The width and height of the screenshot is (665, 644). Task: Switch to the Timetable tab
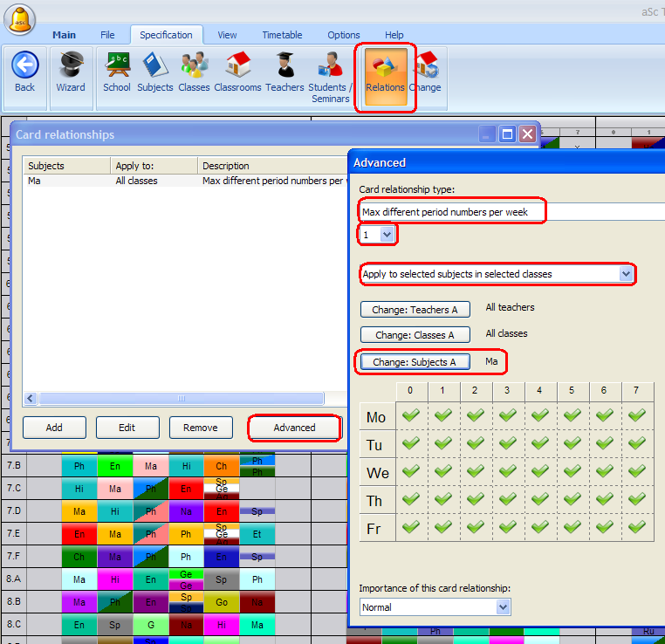tap(282, 35)
